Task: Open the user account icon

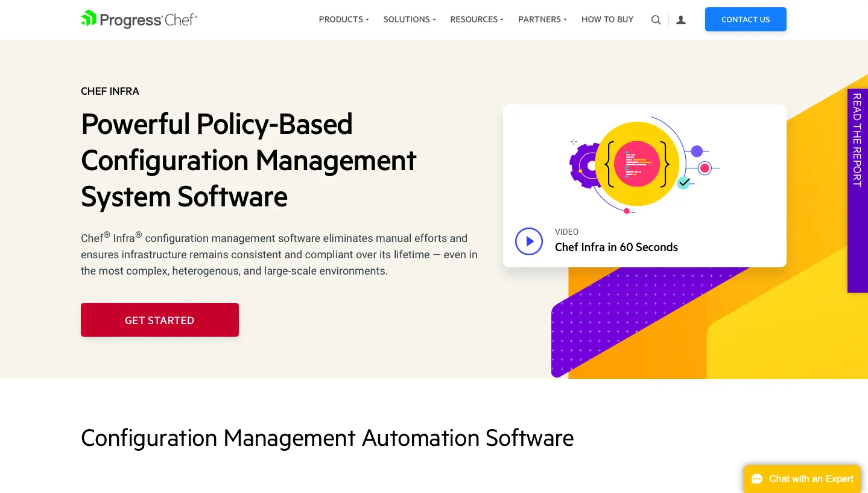Action: point(681,20)
